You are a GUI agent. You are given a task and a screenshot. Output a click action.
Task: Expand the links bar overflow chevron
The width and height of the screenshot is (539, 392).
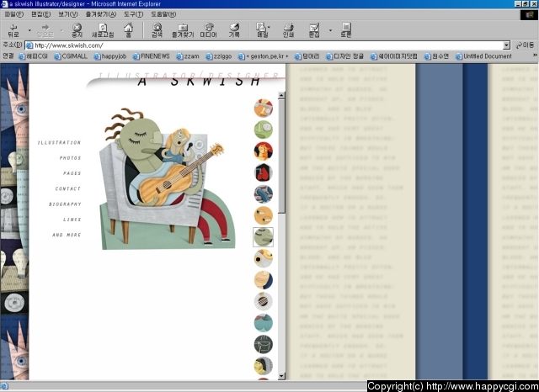coord(535,56)
